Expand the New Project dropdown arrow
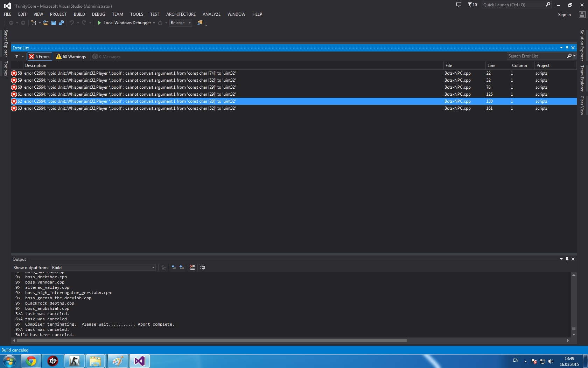This screenshot has width=588, height=368. point(40,23)
